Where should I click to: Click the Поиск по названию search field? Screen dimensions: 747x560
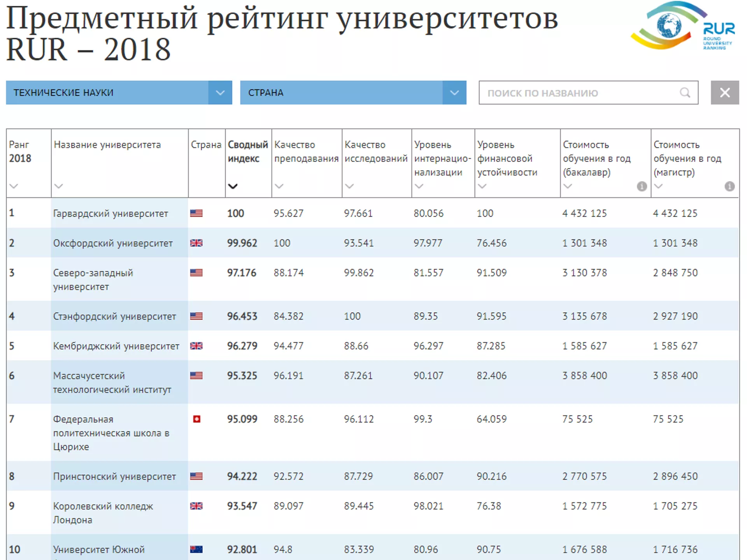588,93
